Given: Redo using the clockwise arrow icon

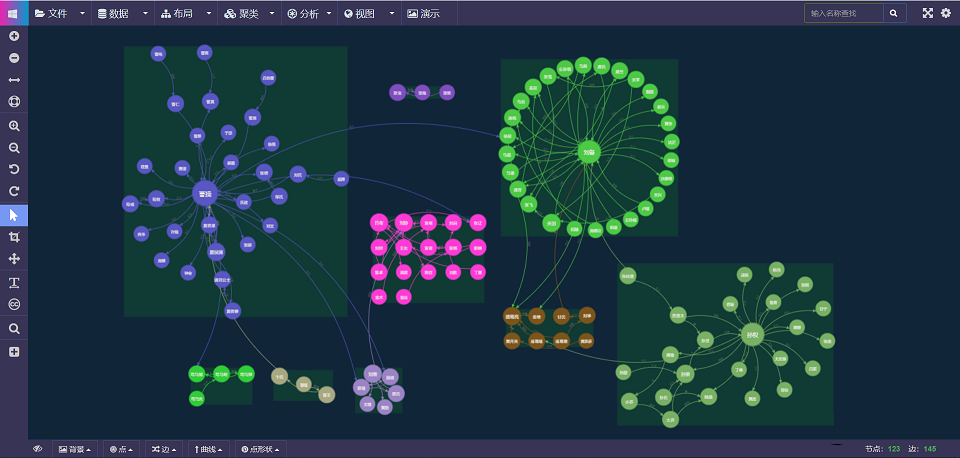Looking at the screenshot, I should pyautogui.click(x=14, y=192).
